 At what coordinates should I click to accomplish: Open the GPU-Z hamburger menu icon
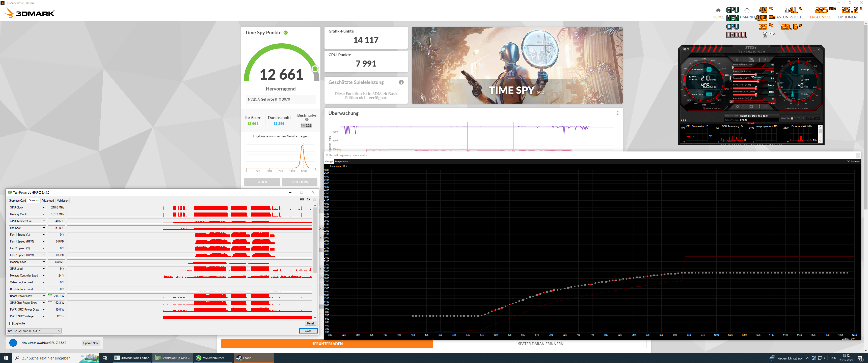[315, 199]
